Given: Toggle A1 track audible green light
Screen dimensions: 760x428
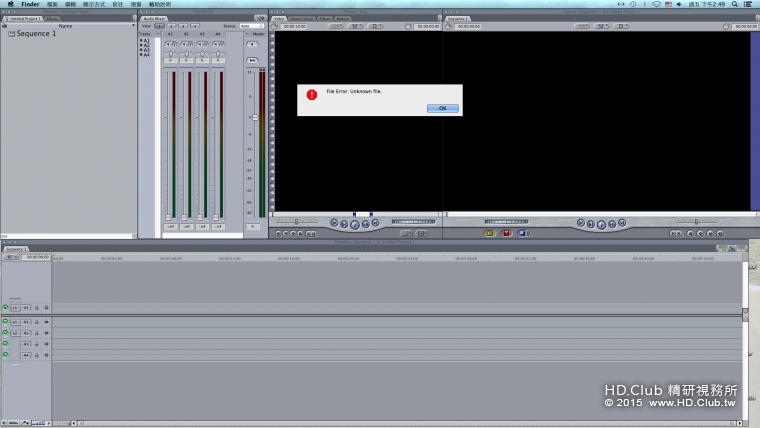Looking at the screenshot, I should [x=5, y=322].
